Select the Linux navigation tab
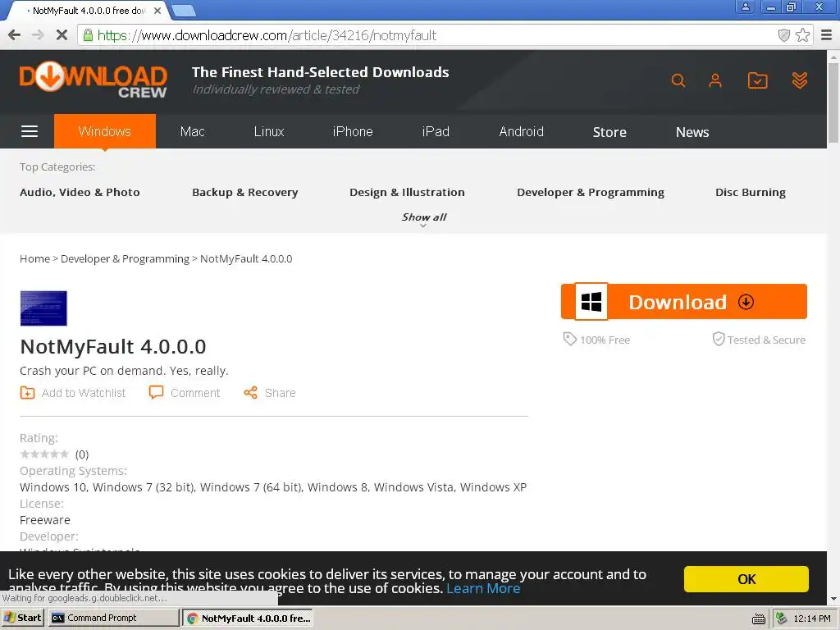The width and height of the screenshot is (840, 630). point(269,131)
